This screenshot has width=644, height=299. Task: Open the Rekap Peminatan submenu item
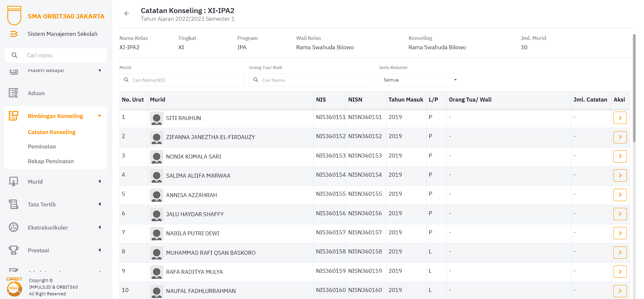coord(51,161)
